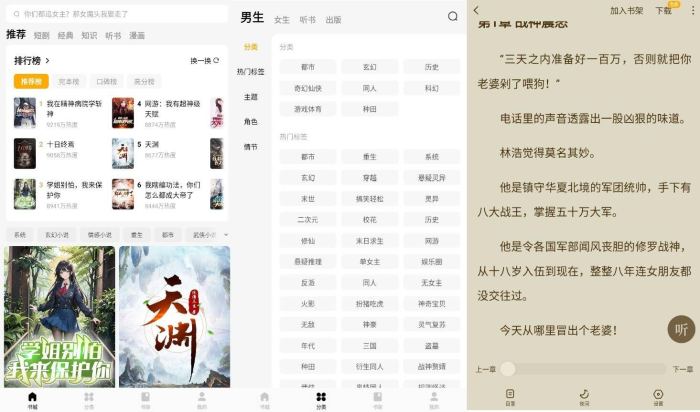Image resolution: width=700 pixels, height=412 pixels.
Task: Open the large 学姐别怕我来保护你 cover card
Action: [x=59, y=316]
